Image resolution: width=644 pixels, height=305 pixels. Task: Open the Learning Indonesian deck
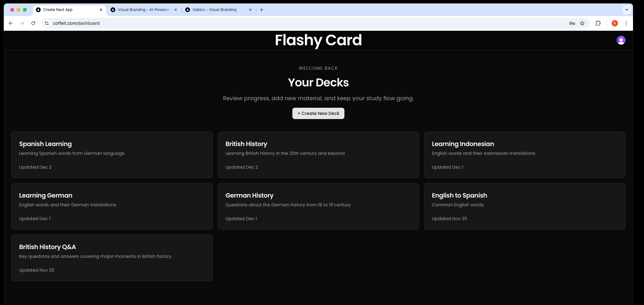coord(524,155)
